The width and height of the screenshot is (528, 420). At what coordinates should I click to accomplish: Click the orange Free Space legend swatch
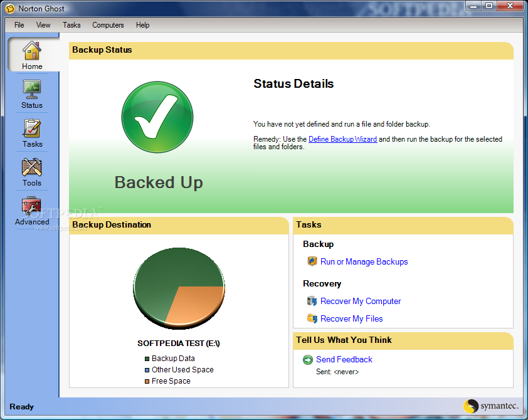(x=147, y=381)
